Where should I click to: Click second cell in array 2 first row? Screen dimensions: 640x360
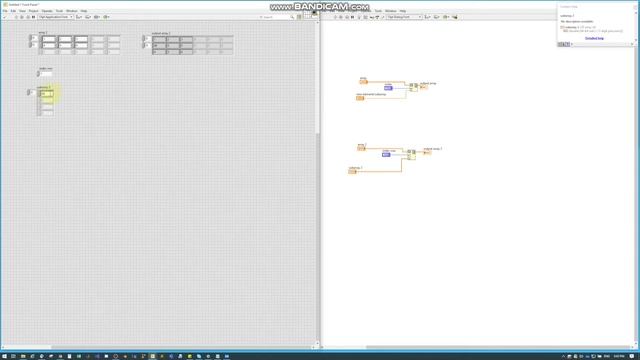[x=65, y=39]
